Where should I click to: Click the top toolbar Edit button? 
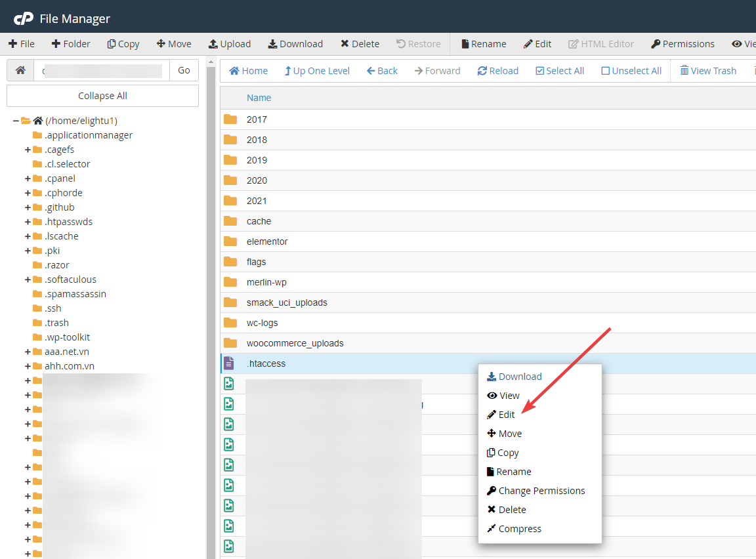(537, 44)
